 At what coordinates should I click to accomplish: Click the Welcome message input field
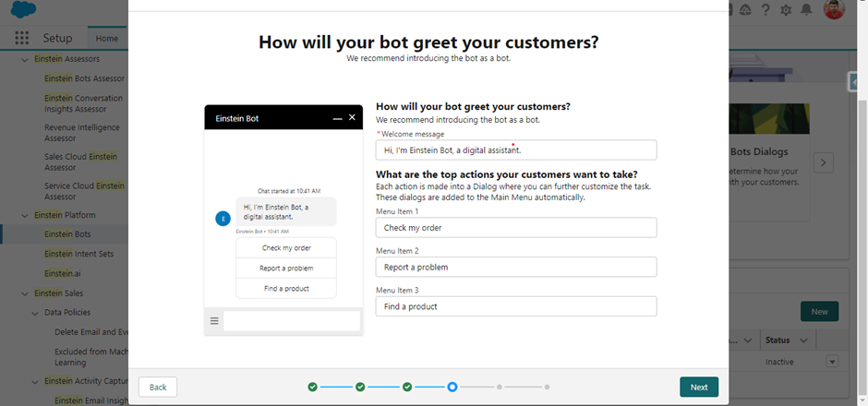pyautogui.click(x=516, y=149)
